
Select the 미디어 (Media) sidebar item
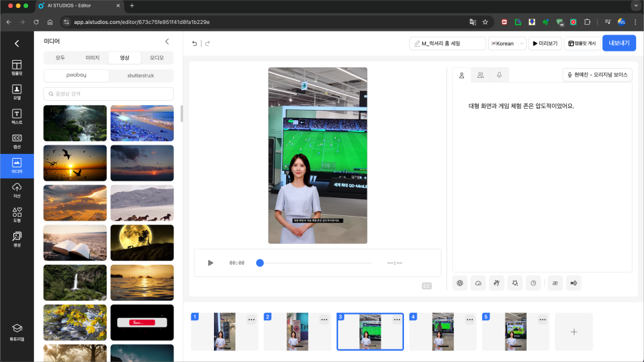(17, 166)
